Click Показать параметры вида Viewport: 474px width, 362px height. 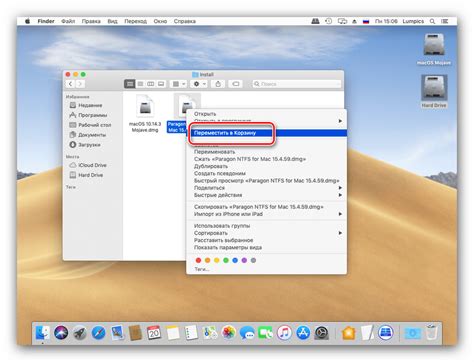266,247
